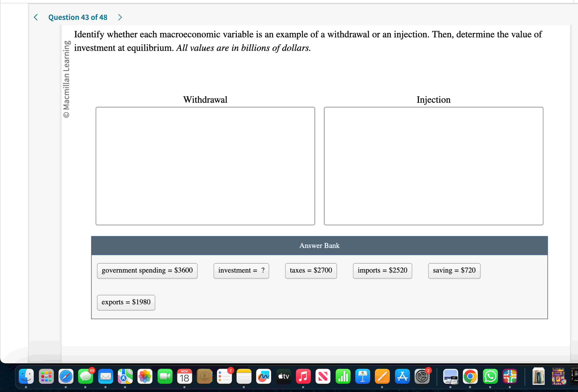Open Messages with 49 unread notifications
Screen dimensions: 578x392
85,376
